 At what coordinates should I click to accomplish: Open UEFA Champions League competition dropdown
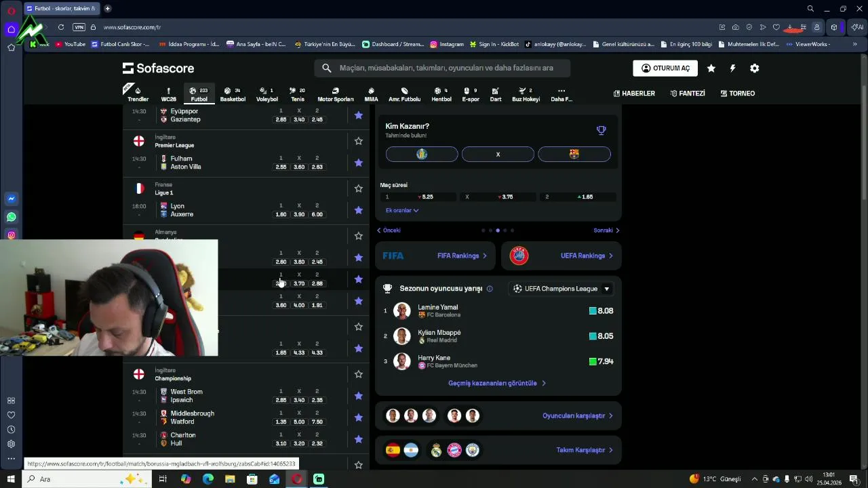[561, 289]
